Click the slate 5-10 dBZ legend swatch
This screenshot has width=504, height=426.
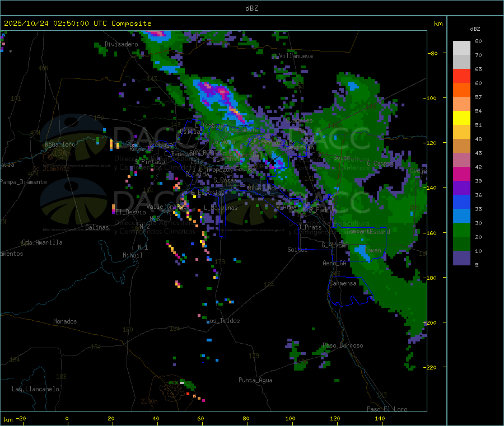(x=461, y=258)
